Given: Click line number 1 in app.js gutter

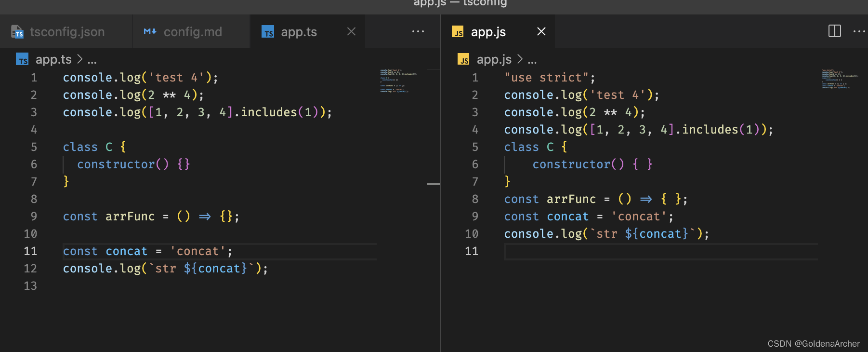Looking at the screenshot, I should pyautogui.click(x=475, y=78).
